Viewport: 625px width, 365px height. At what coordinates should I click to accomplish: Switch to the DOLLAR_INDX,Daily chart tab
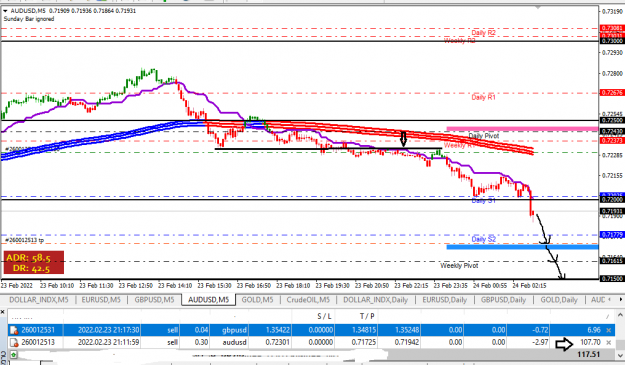click(x=375, y=300)
